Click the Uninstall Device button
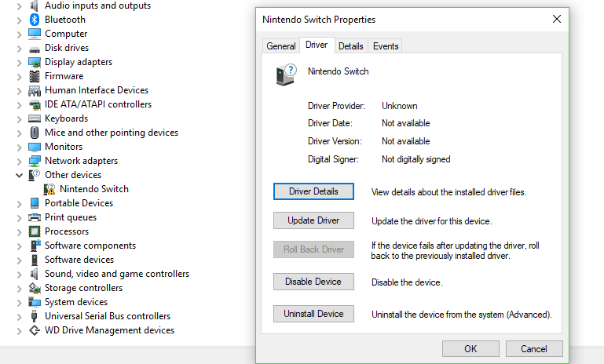This screenshot has height=364, width=604. (x=313, y=314)
